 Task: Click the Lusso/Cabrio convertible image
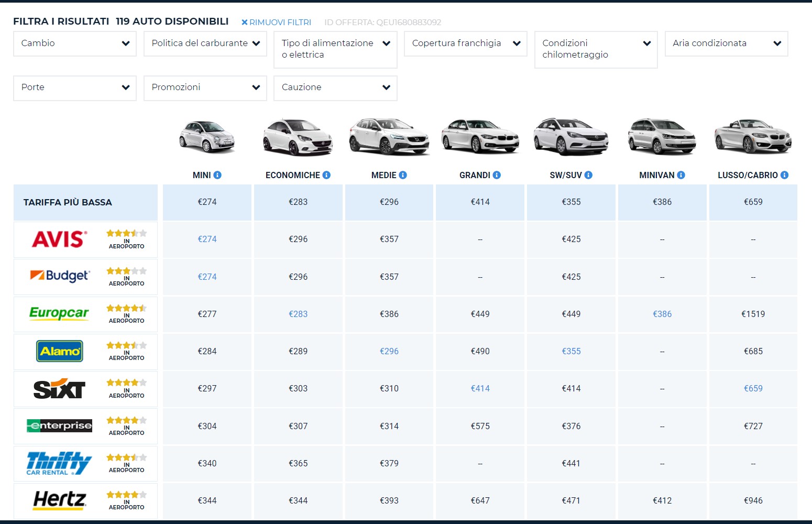click(753, 136)
